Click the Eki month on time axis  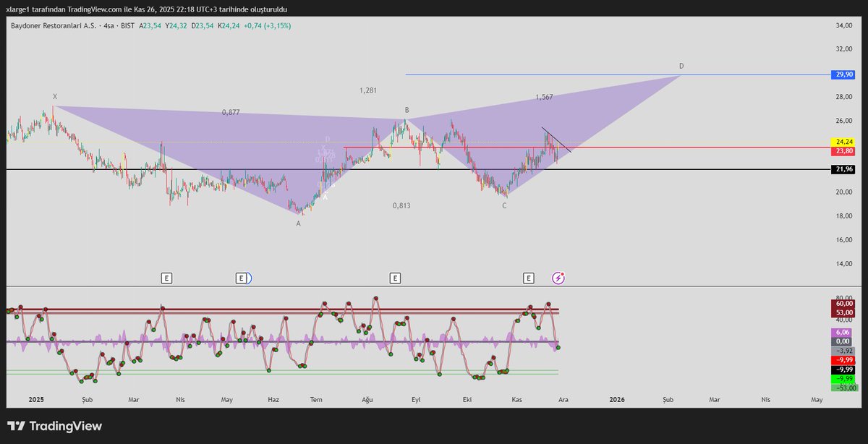467,399
